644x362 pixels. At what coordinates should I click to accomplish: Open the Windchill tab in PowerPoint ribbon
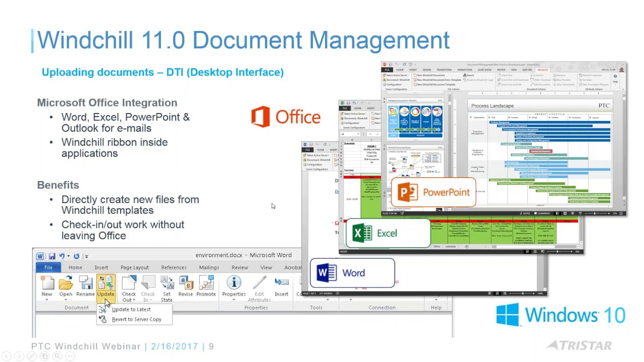(x=542, y=70)
